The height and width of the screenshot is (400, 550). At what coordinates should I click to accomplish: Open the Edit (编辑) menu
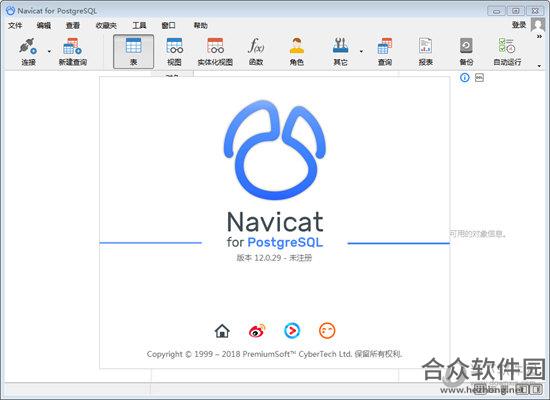point(44,25)
